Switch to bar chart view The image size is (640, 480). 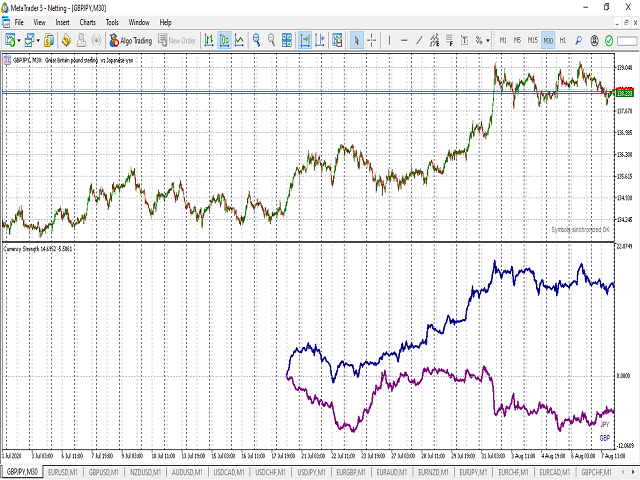pos(208,41)
